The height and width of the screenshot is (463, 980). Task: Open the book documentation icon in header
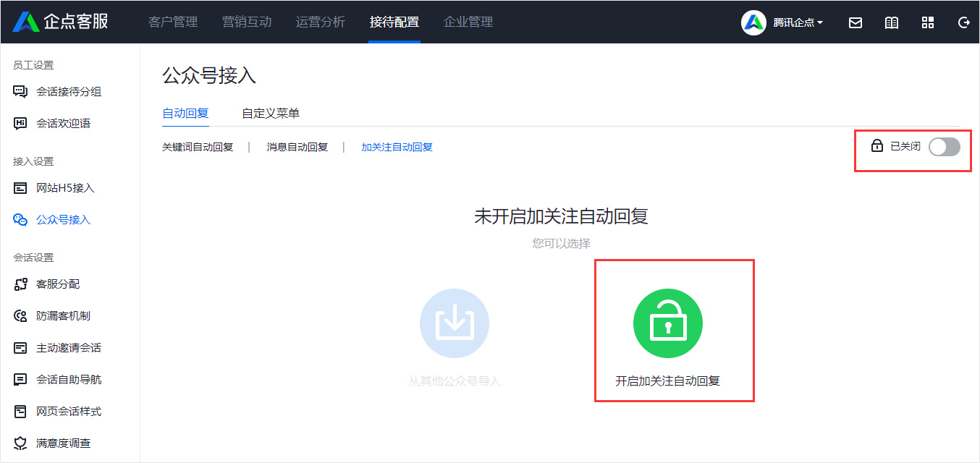(892, 22)
